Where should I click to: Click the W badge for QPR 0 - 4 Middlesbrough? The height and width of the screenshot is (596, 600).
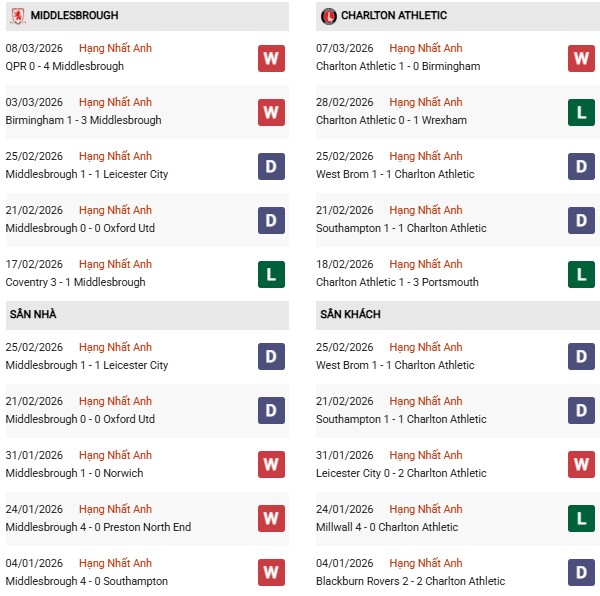[x=271, y=58]
